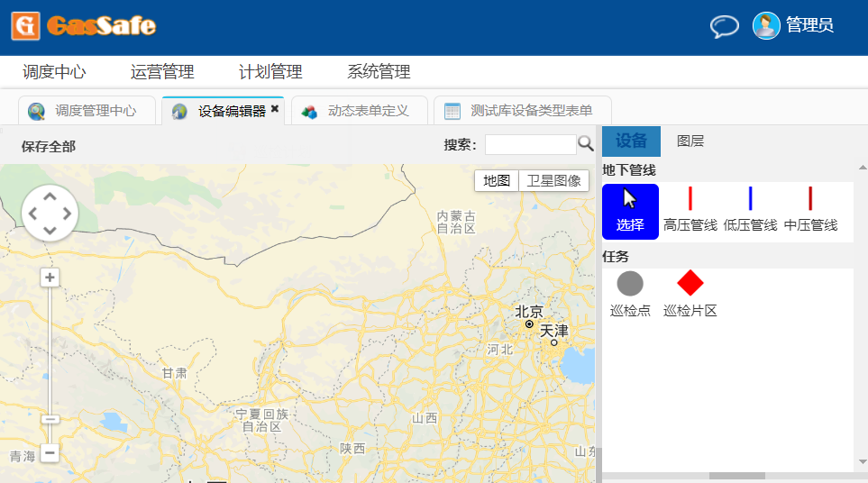Open the chat message bubble icon
This screenshot has width=868, height=483.
(724, 26)
